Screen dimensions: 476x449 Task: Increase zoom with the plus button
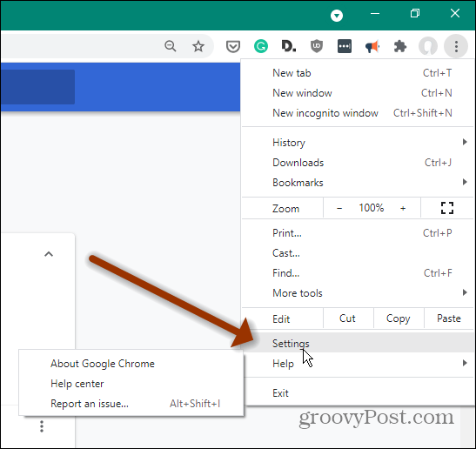click(x=403, y=208)
